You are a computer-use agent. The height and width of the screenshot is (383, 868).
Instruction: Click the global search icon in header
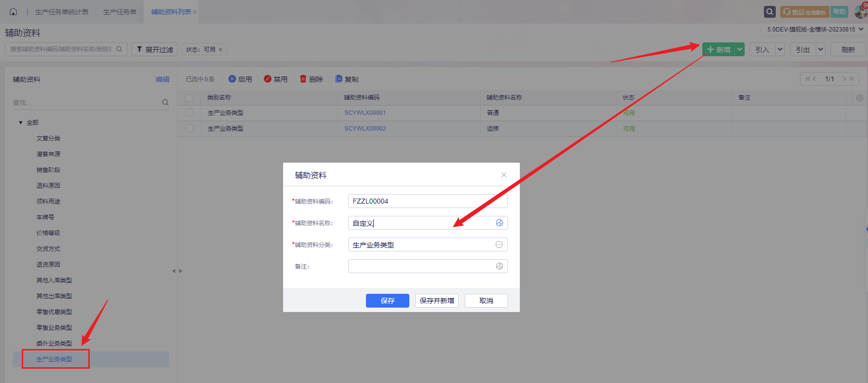point(769,12)
